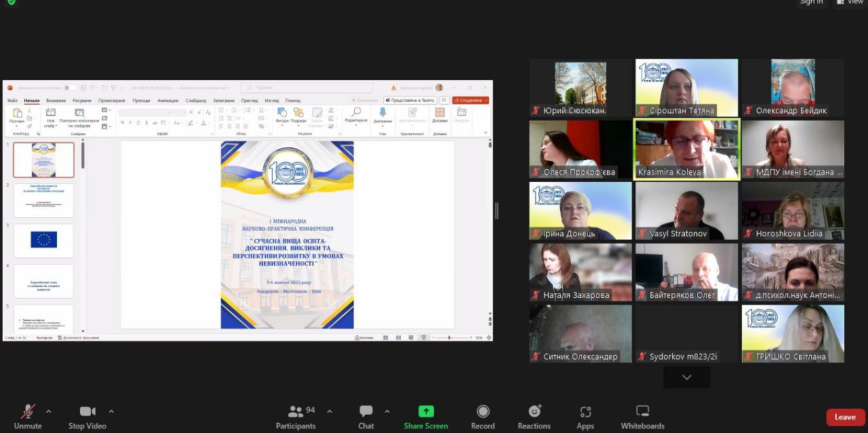Click the Sign In link
Image resolution: width=868 pixels, height=433 pixels.
tap(811, 2)
